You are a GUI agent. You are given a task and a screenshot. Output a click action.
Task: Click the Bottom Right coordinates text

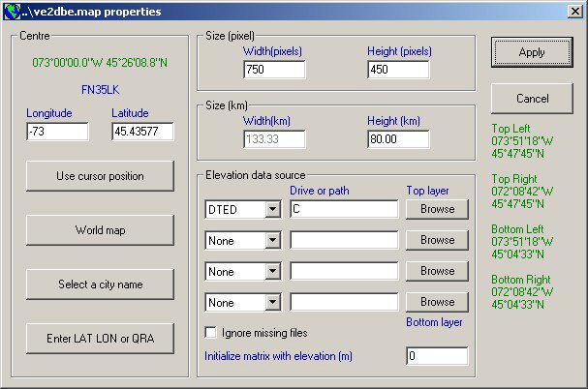[x=522, y=292]
